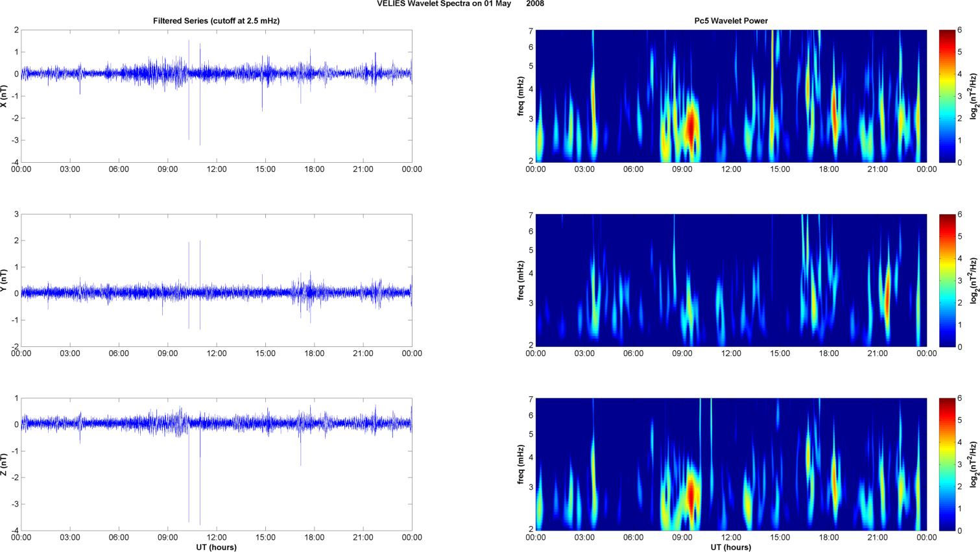Viewport: 980px width, 552px height.
Task: Click the red power peak near 09:30 in top spectrogram
Action: 691,126
